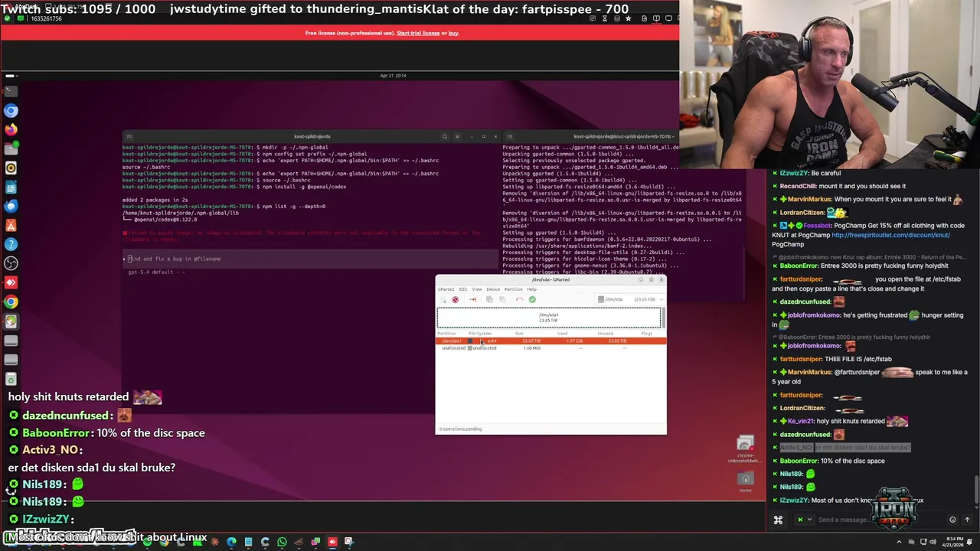Click the Delete partition icon in GParted
This screenshot has width=980, height=551.
point(456,299)
